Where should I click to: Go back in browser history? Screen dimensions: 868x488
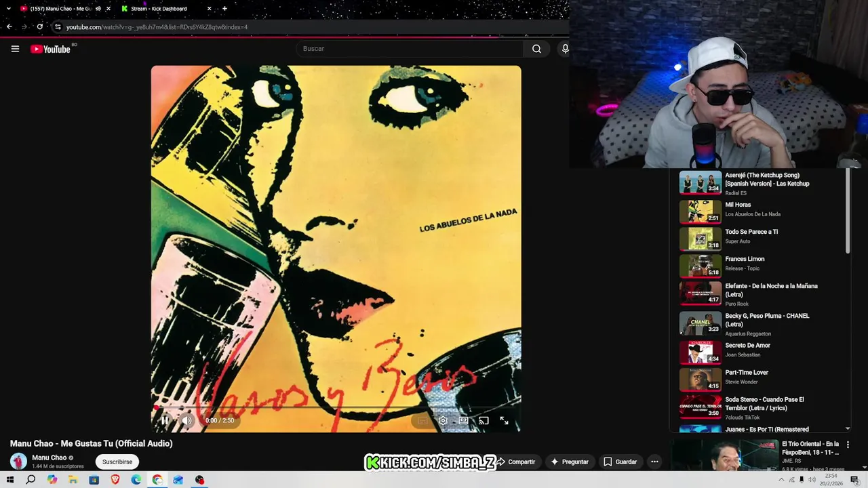pyautogui.click(x=9, y=27)
